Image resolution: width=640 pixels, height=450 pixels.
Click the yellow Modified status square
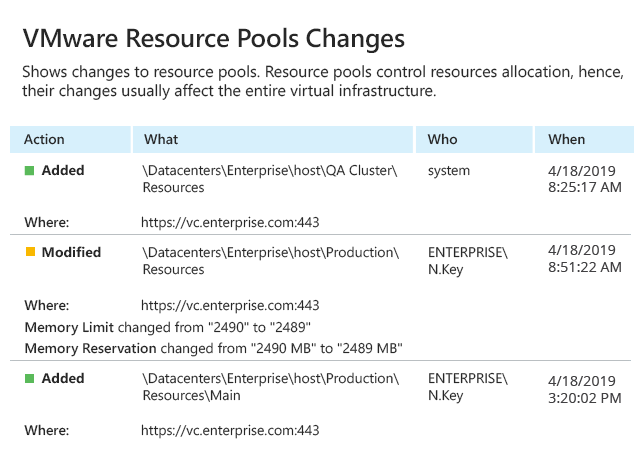(30, 252)
